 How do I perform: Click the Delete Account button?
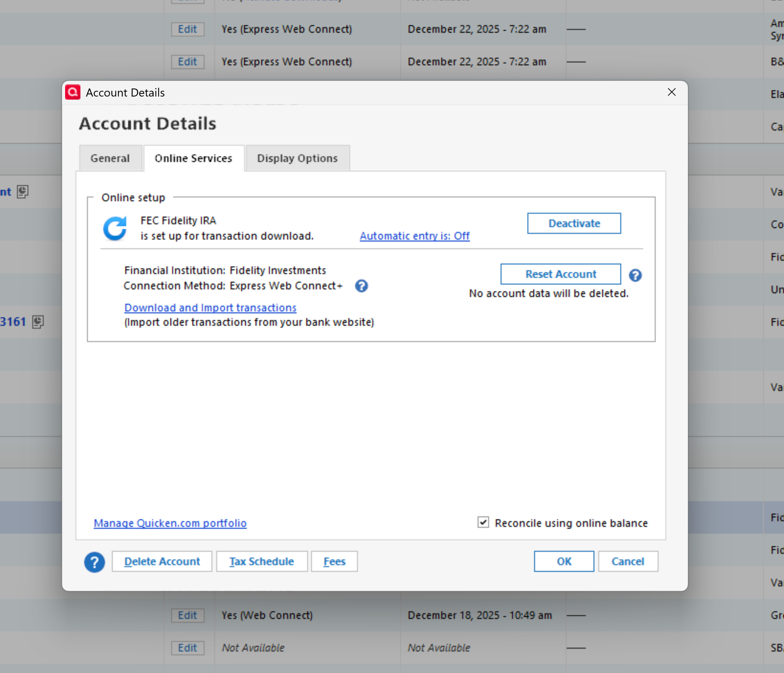[162, 562]
